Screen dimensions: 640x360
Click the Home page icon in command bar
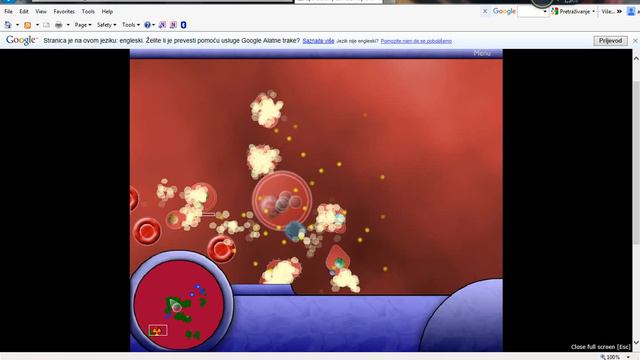pyautogui.click(x=8, y=25)
